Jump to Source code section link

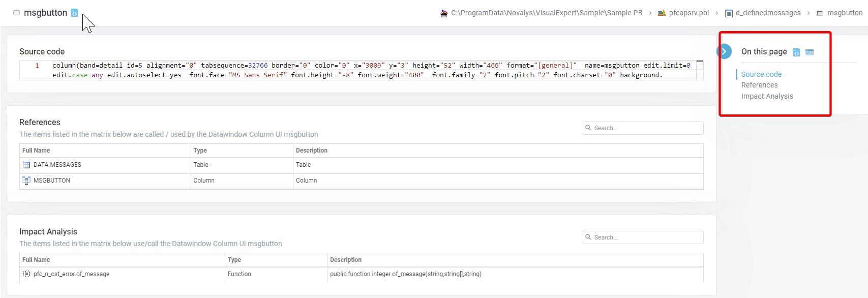(761, 74)
